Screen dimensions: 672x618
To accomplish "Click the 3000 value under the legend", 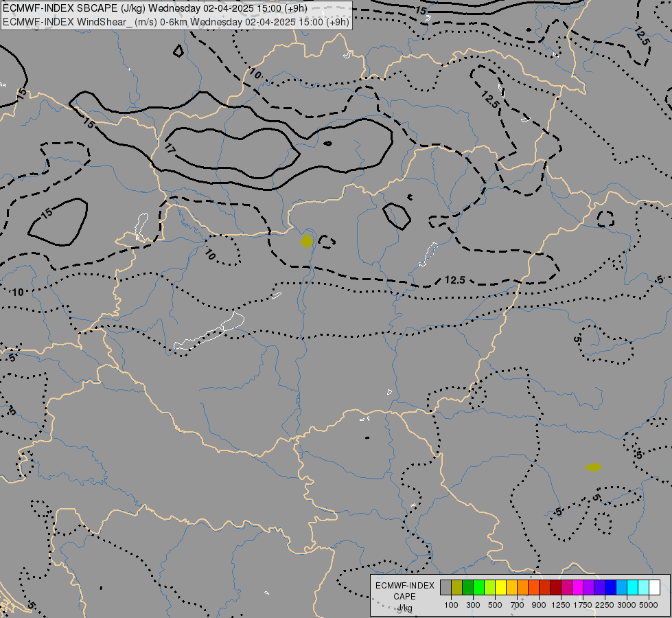I will click(x=627, y=605).
